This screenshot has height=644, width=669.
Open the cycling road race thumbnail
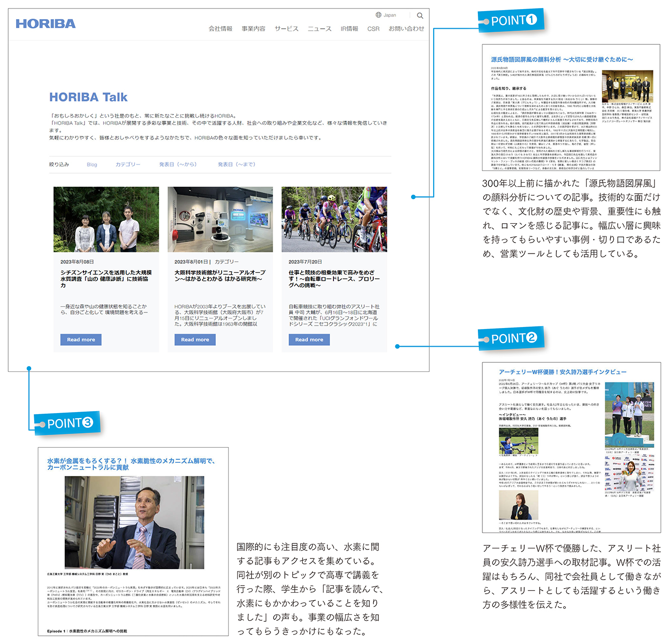point(334,219)
